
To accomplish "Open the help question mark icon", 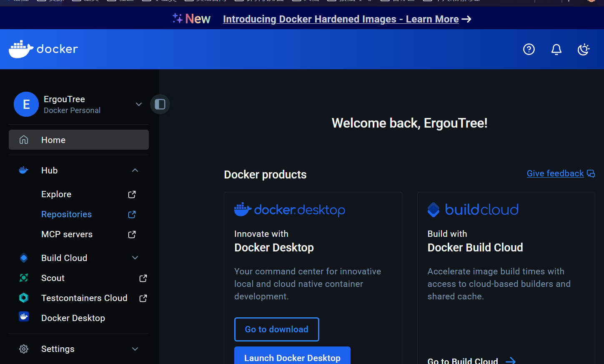I will pos(529,49).
